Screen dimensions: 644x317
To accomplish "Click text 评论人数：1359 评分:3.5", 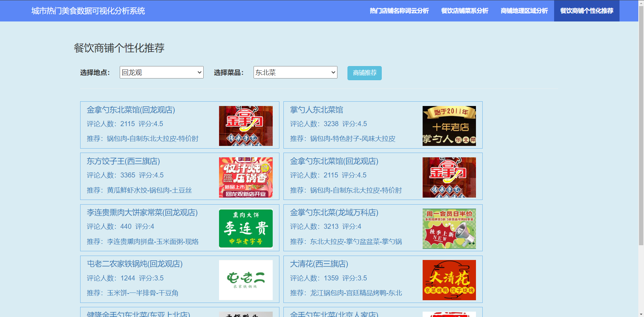I will [x=328, y=278].
